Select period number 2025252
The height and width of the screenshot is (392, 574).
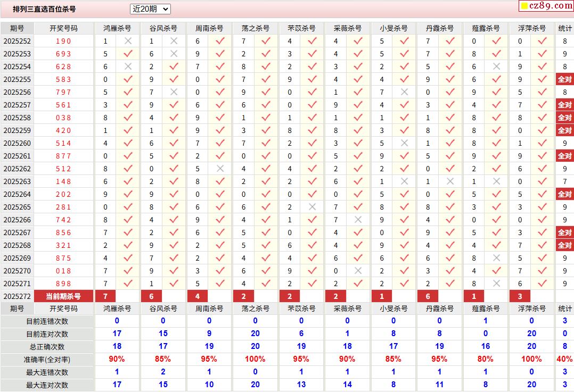click(17, 41)
